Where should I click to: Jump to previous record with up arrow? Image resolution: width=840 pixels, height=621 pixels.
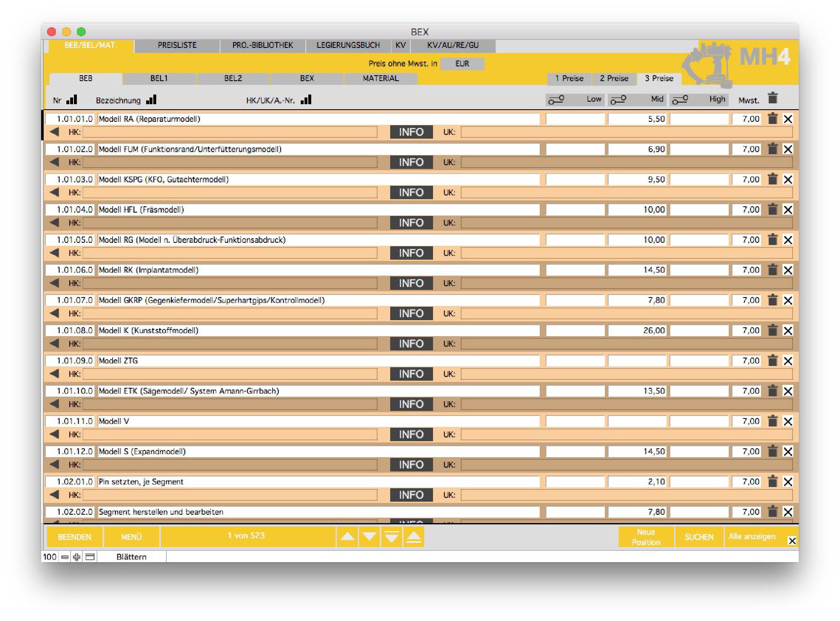coord(347,537)
